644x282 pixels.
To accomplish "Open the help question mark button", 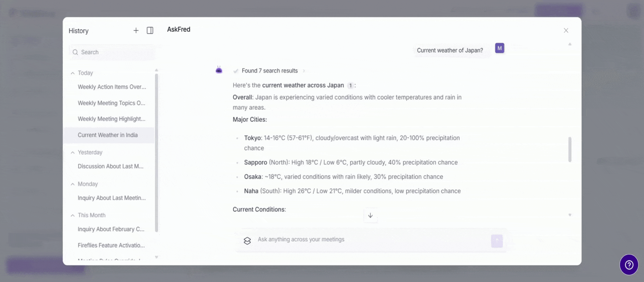I will pos(629,265).
